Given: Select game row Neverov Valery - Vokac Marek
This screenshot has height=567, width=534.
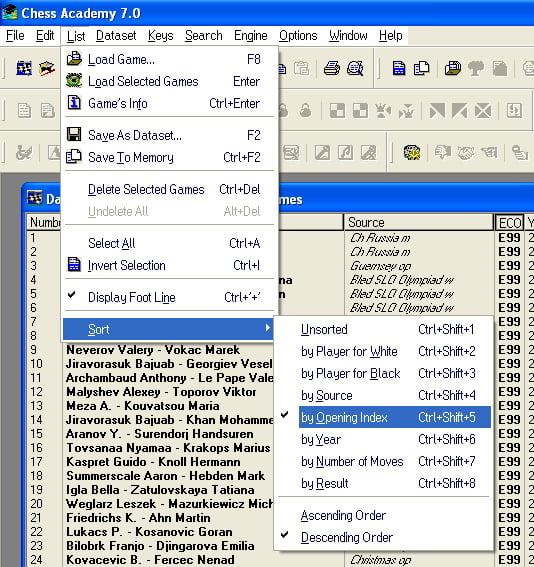Looking at the screenshot, I should pos(153,350).
